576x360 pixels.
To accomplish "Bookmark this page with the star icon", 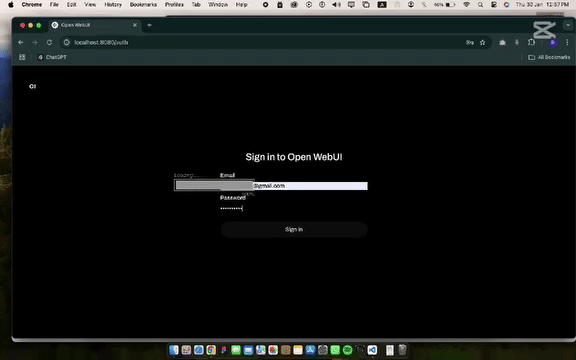I will (x=482, y=43).
